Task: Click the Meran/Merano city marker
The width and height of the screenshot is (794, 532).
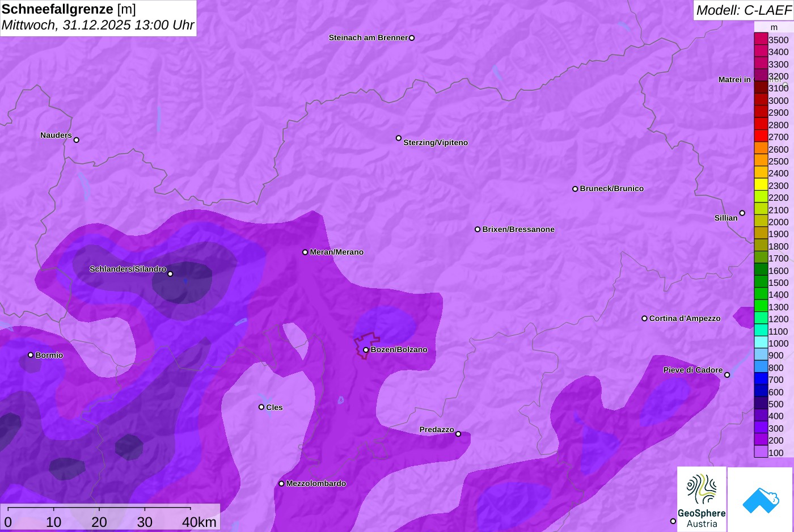Action: (305, 252)
